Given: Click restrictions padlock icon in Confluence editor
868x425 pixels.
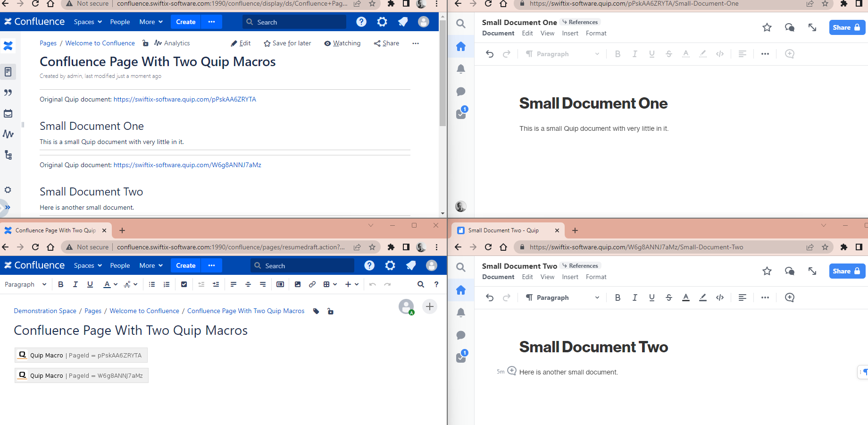Looking at the screenshot, I should (x=330, y=311).
